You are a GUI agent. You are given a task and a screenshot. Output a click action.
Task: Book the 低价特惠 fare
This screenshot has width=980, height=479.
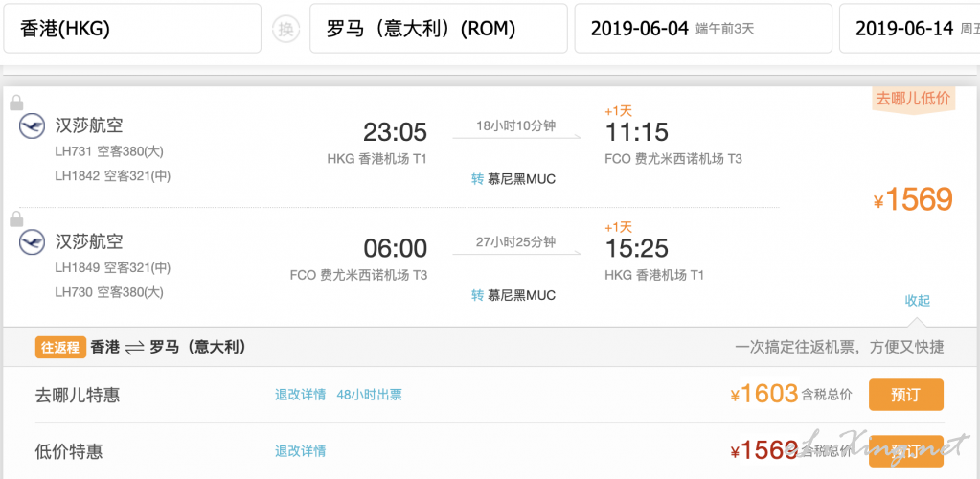tap(905, 451)
